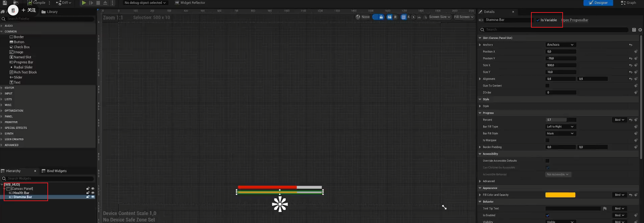Toggle the Size To Content checkbox
Viewport: 644px width, 223px height.
[x=547, y=86]
